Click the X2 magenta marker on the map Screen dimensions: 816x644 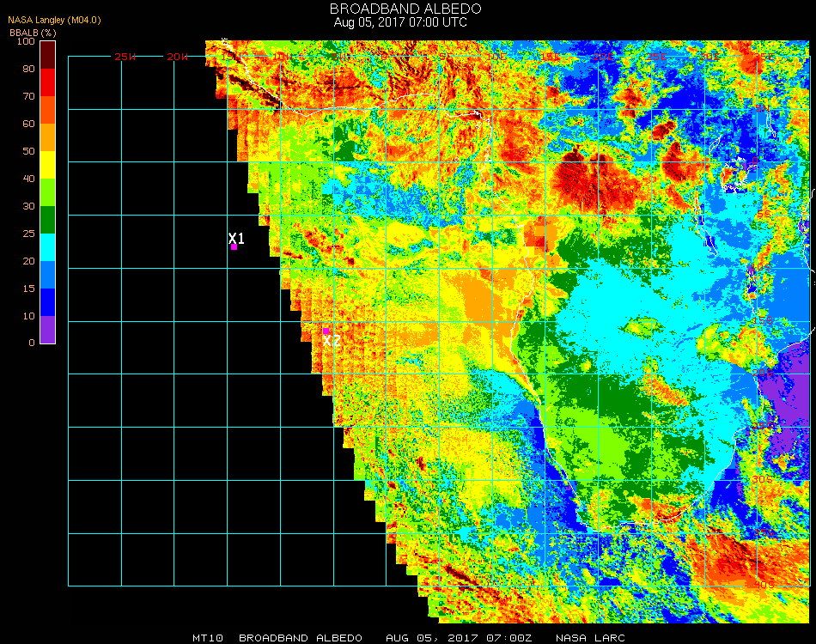tap(326, 331)
